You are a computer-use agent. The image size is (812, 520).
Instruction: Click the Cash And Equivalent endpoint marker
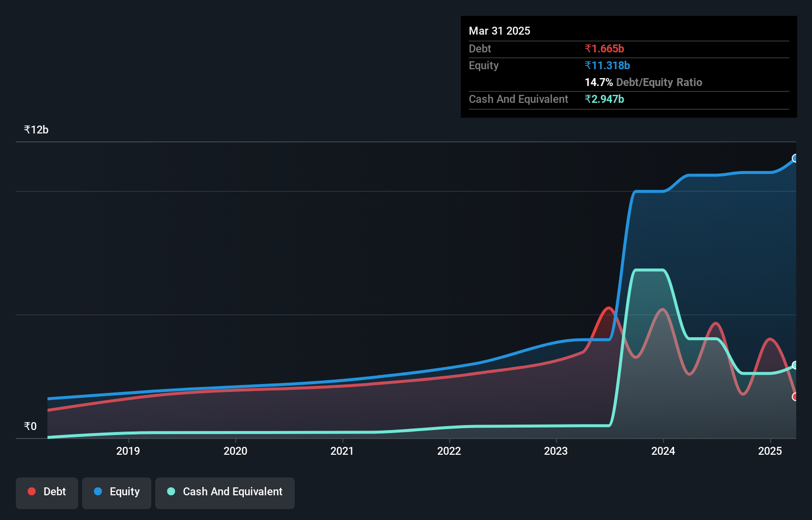(795, 365)
